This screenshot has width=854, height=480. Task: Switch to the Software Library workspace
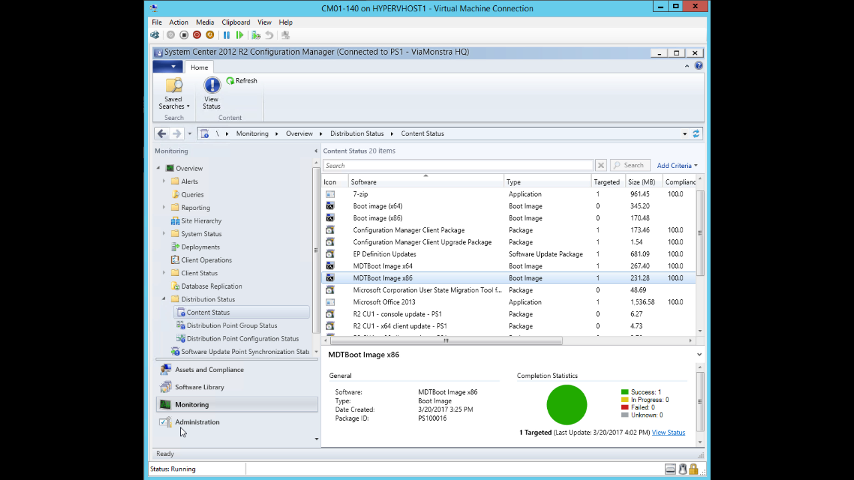(x=199, y=387)
